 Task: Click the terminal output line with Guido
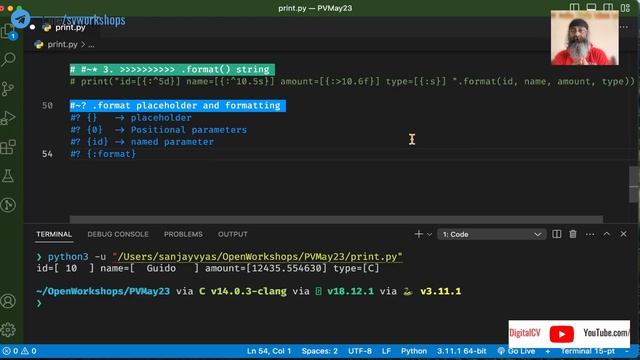208,269
